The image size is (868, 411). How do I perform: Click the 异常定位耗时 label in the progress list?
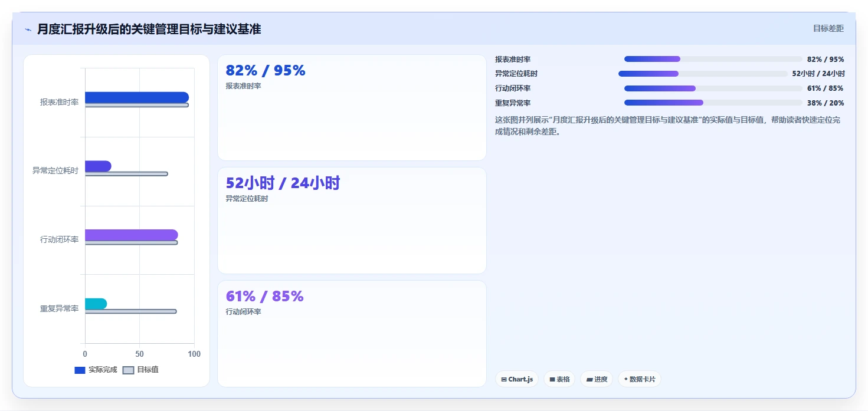point(516,74)
